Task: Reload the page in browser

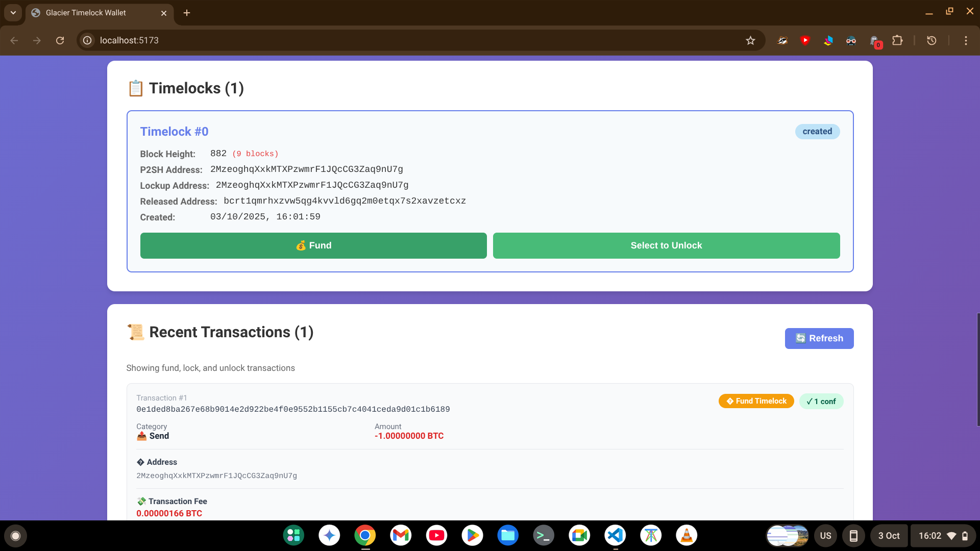Action: (x=60, y=40)
